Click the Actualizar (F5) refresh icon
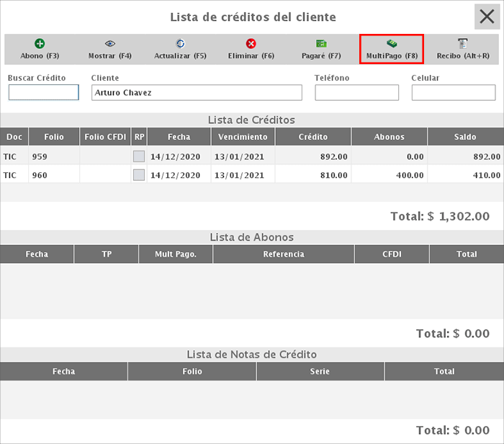This screenshot has height=444, width=504. click(x=180, y=43)
